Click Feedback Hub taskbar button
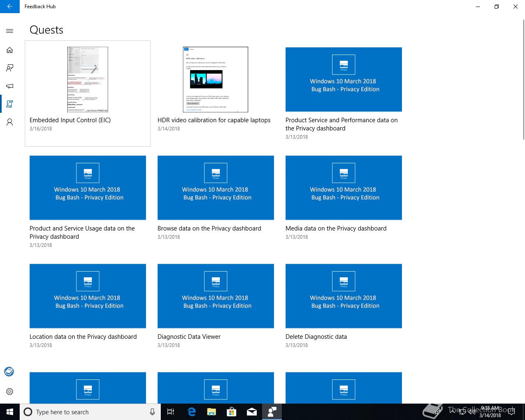The height and width of the screenshot is (420, 525). pos(272,412)
